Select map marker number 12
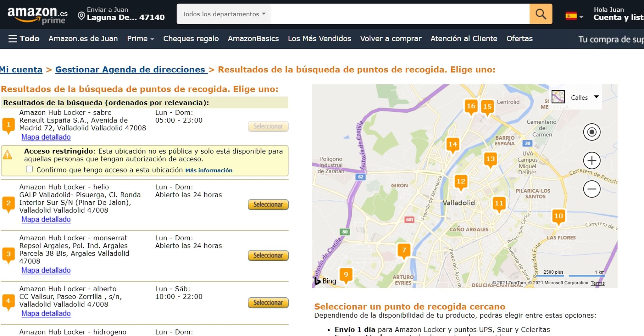Viewport: 644px width, 336px height. (x=460, y=181)
